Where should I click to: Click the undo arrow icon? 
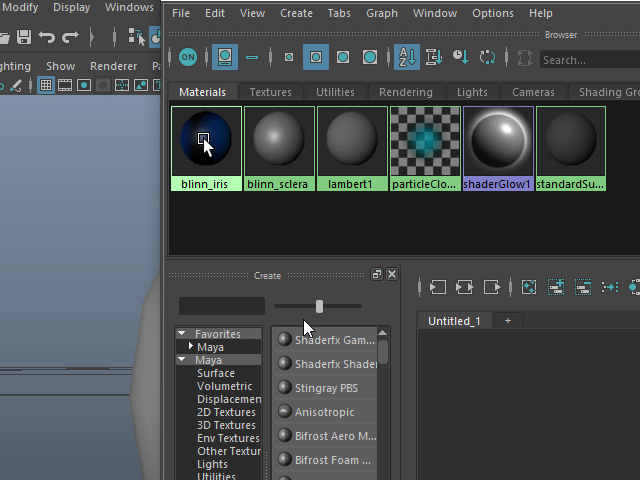pos(47,37)
